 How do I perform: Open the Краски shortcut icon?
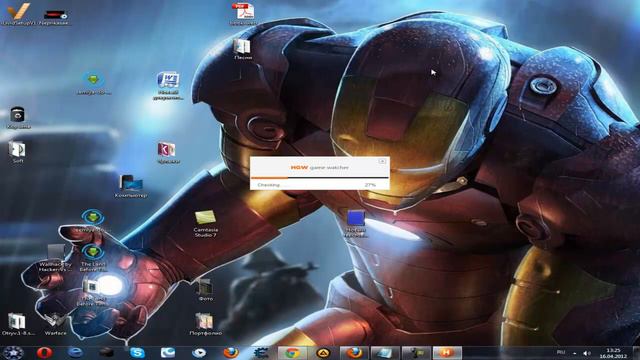coord(167,150)
